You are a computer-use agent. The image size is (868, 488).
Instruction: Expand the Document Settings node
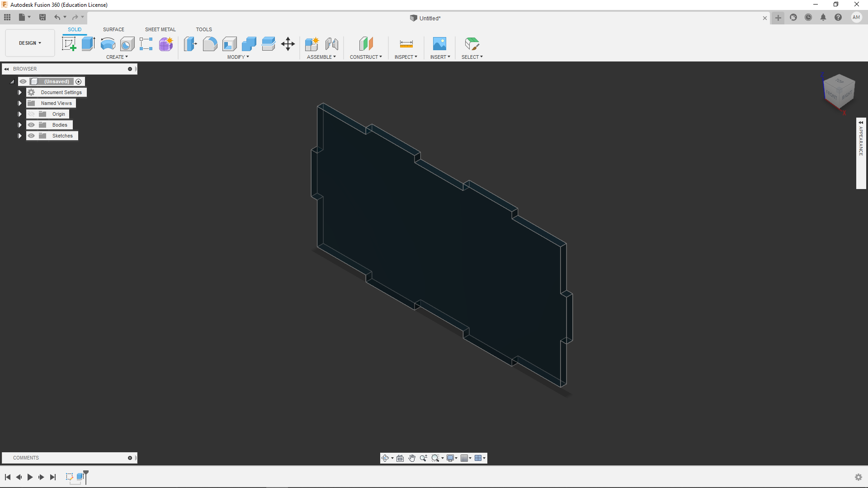point(19,92)
